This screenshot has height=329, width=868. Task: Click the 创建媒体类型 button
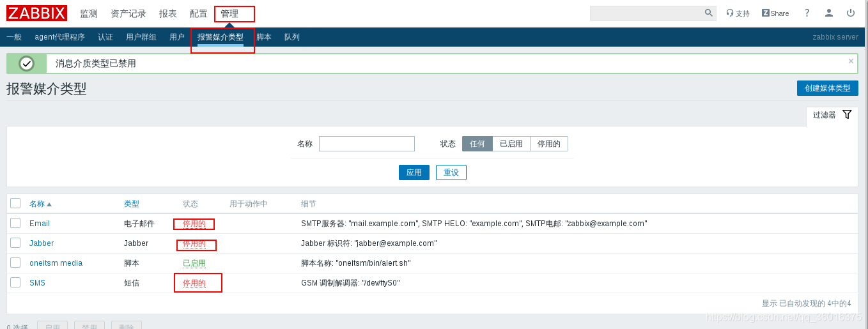(x=828, y=88)
